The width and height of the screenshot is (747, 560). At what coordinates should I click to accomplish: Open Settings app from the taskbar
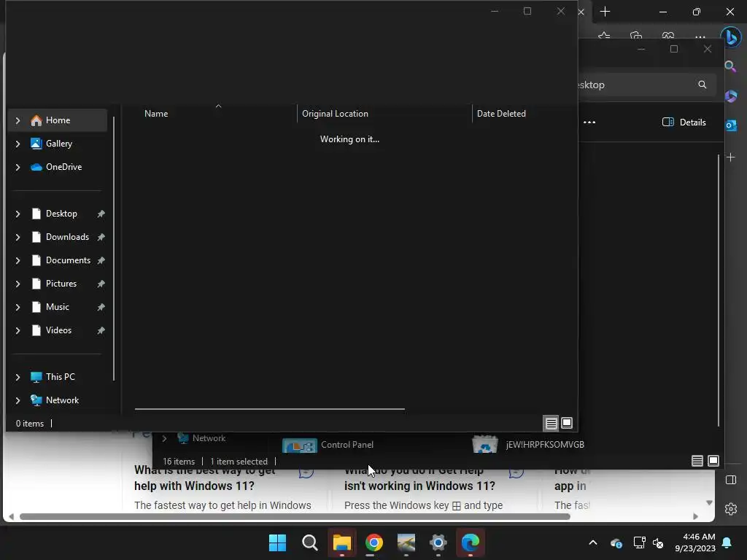click(438, 542)
